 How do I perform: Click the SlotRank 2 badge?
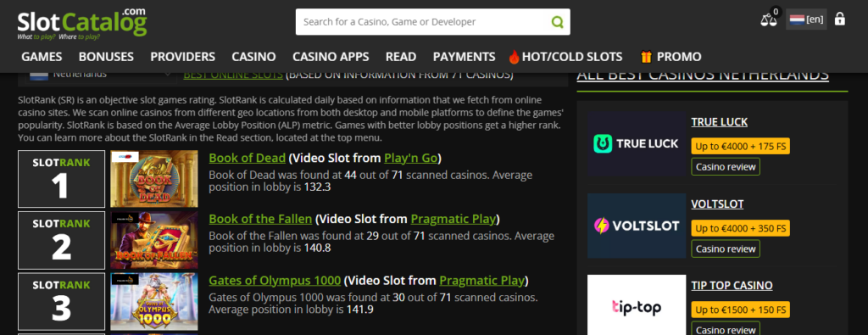pyautogui.click(x=61, y=240)
